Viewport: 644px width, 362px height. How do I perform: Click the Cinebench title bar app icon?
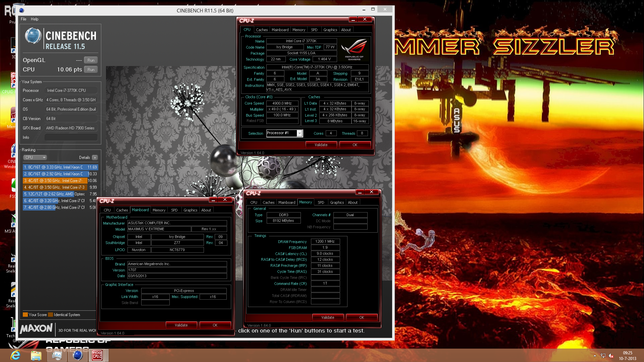coord(22,10)
